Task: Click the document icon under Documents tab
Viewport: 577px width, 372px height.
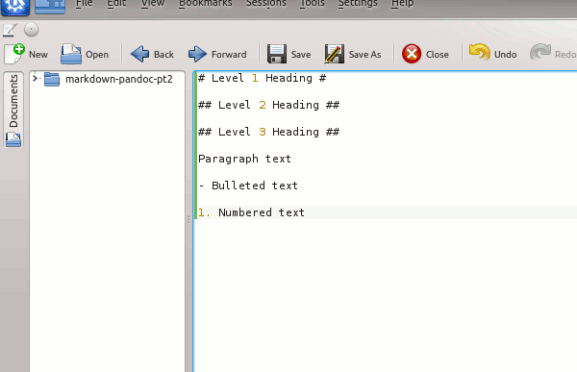Action: [13, 139]
